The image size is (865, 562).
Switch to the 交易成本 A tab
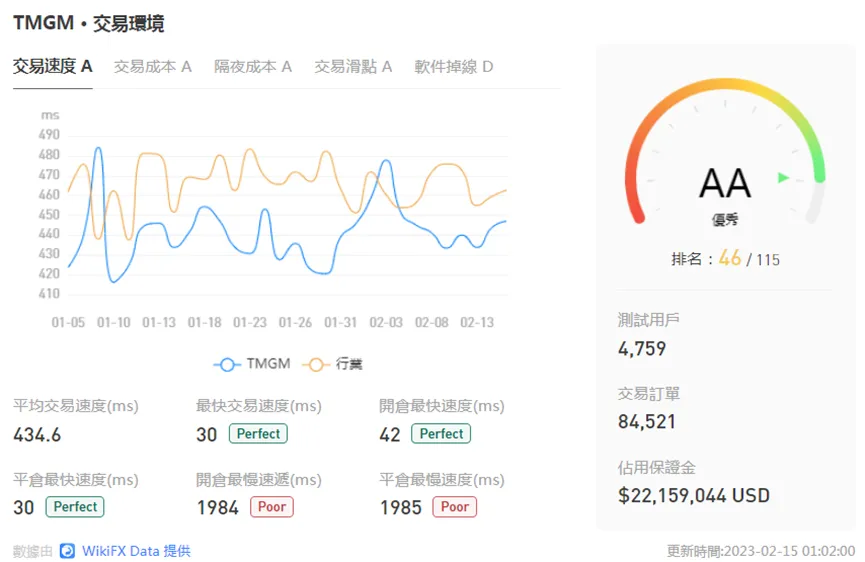tap(153, 67)
